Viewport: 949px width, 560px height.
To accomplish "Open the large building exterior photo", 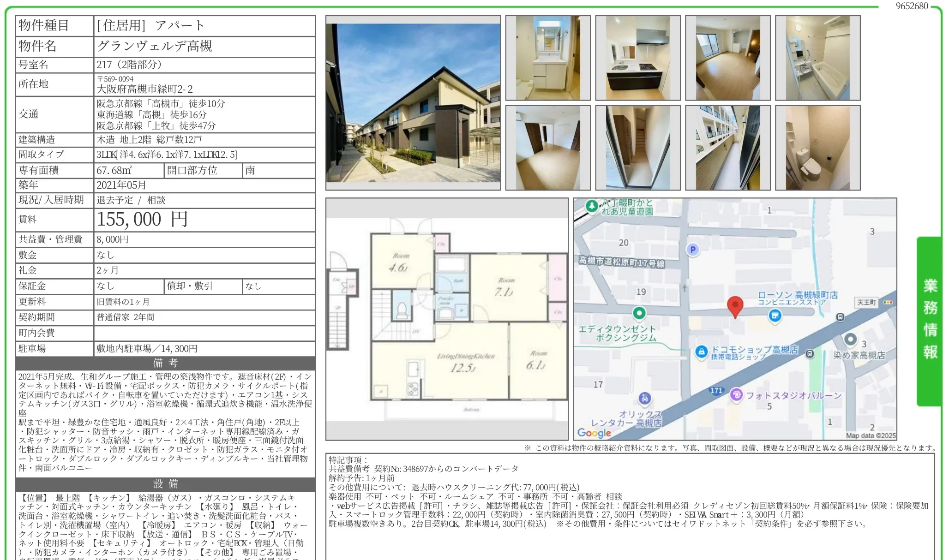I will pyautogui.click(x=413, y=103).
